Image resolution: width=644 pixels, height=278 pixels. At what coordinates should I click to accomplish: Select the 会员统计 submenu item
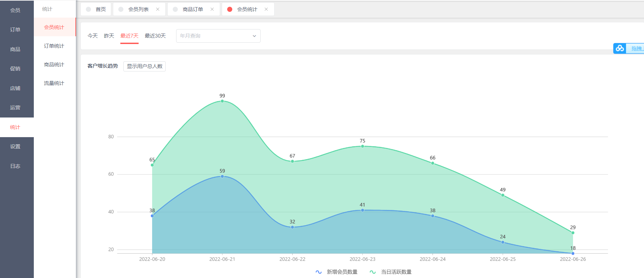54,27
